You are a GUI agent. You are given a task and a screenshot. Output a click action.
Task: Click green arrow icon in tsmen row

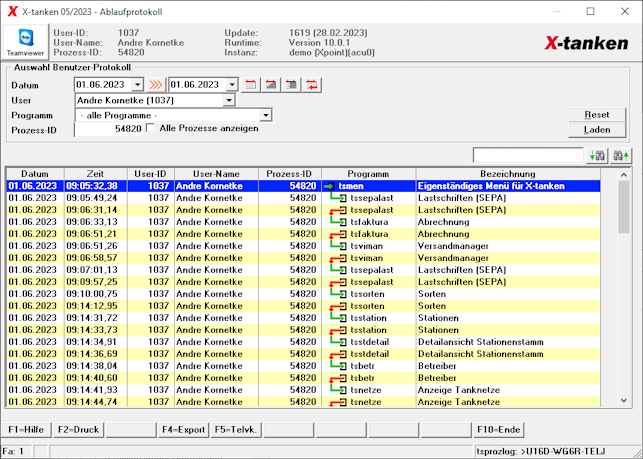(x=329, y=186)
